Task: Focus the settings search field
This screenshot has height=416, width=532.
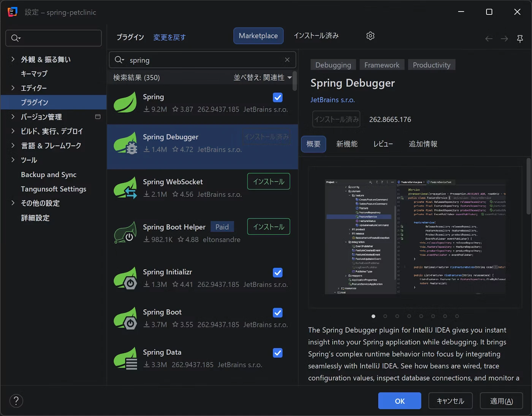Action: pos(54,38)
